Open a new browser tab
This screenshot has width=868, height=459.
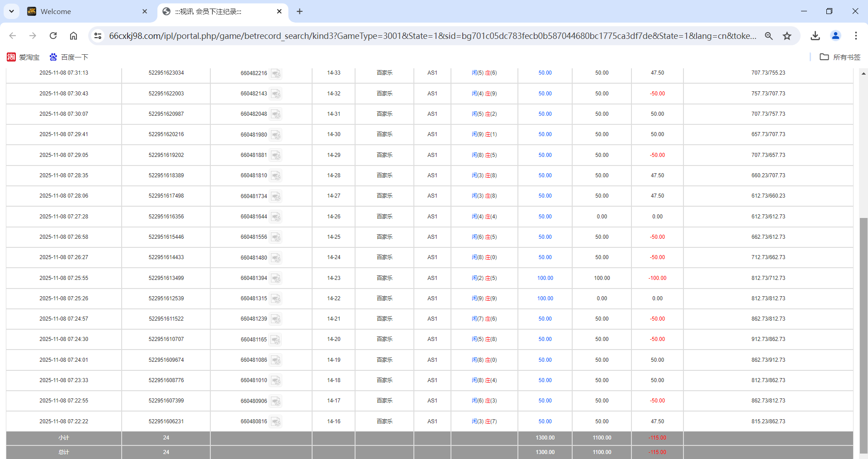click(299, 11)
